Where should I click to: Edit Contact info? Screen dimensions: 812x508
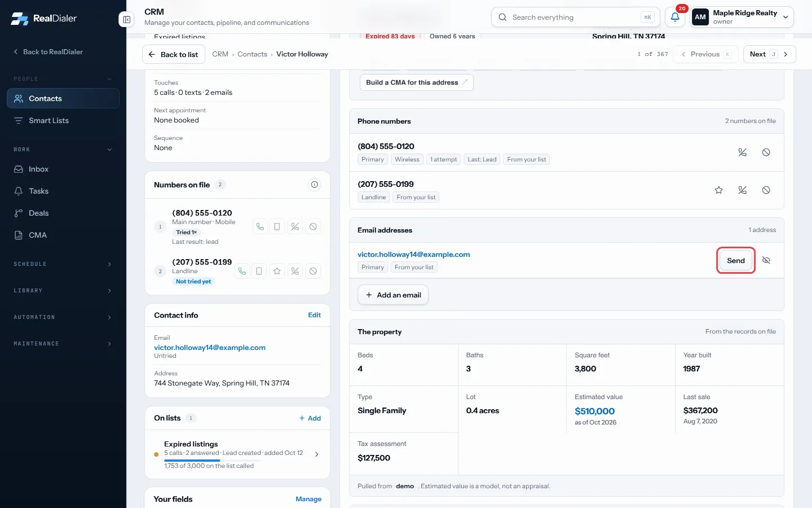314,315
